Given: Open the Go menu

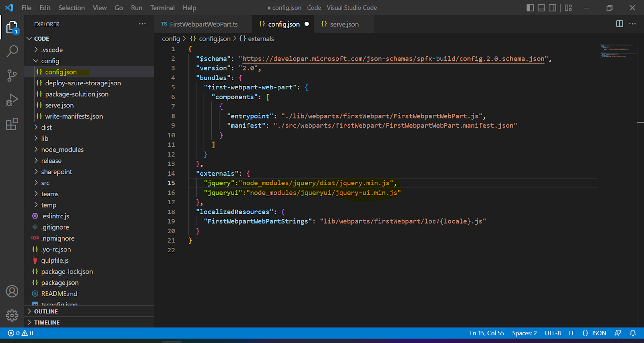Looking at the screenshot, I should 119,8.
